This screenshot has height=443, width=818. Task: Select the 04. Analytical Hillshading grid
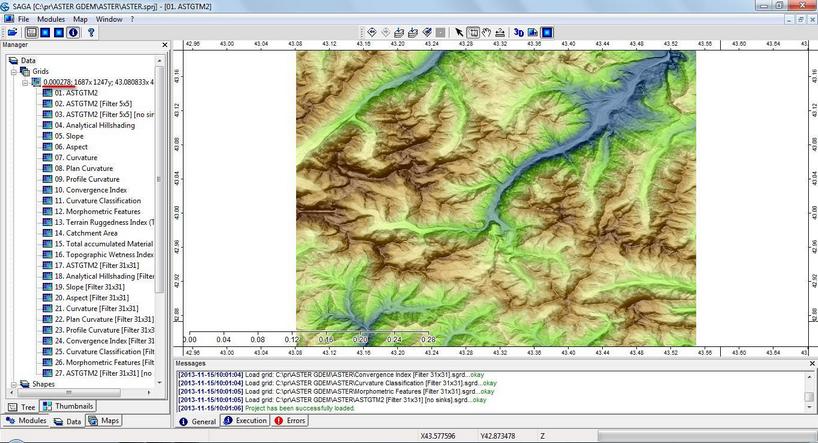click(94, 125)
